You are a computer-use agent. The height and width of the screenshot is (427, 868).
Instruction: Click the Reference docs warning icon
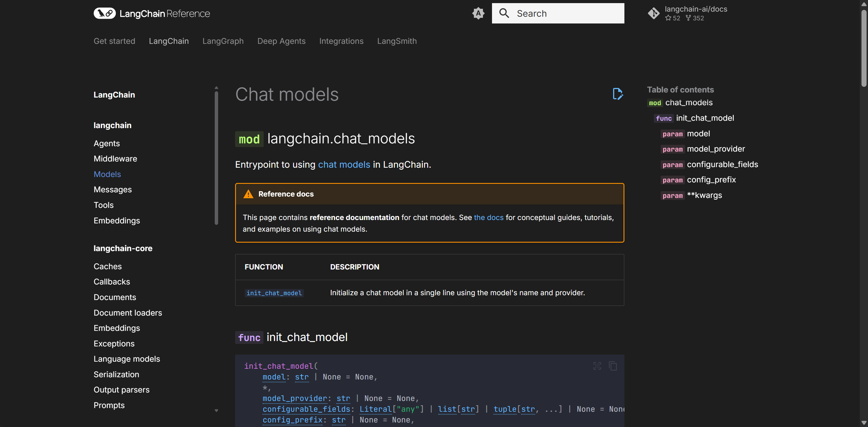pos(248,194)
